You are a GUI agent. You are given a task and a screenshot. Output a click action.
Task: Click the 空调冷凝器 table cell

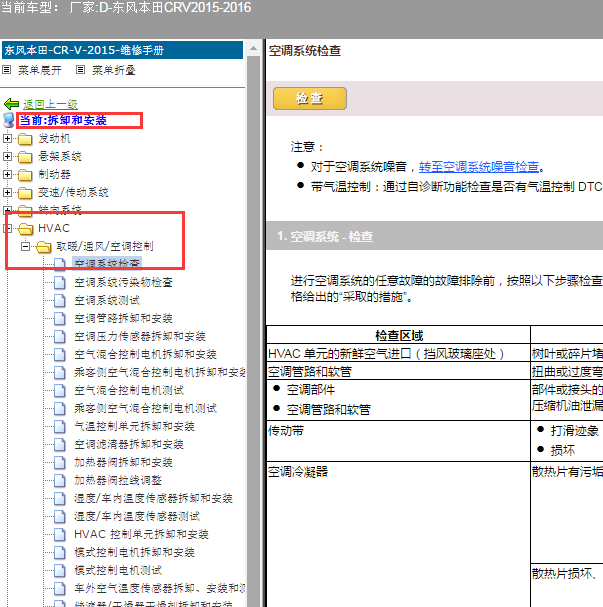tap(399, 534)
